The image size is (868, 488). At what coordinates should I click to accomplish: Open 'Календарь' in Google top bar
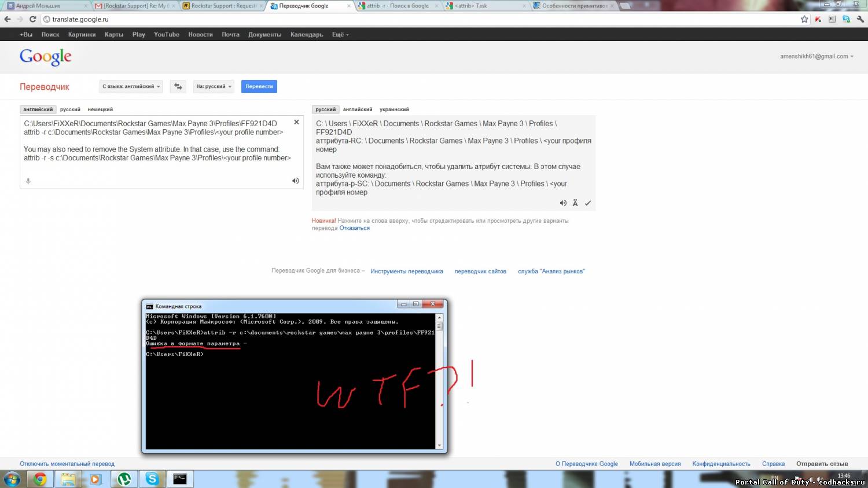click(307, 35)
